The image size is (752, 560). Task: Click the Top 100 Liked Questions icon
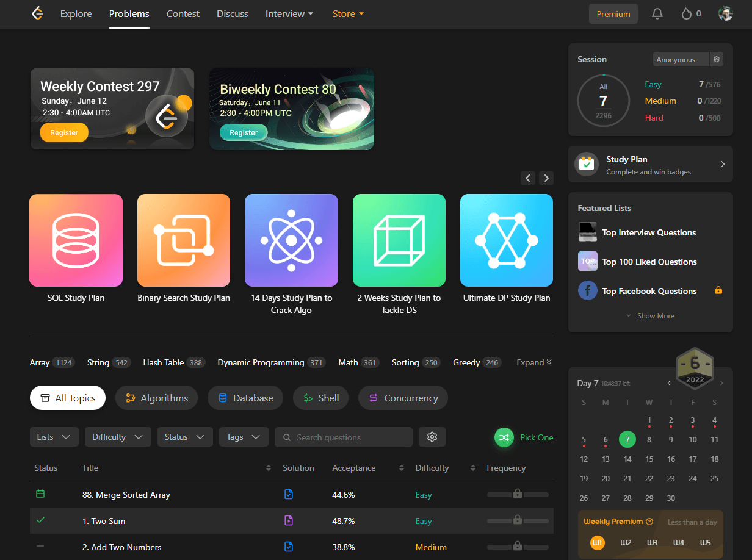click(587, 261)
